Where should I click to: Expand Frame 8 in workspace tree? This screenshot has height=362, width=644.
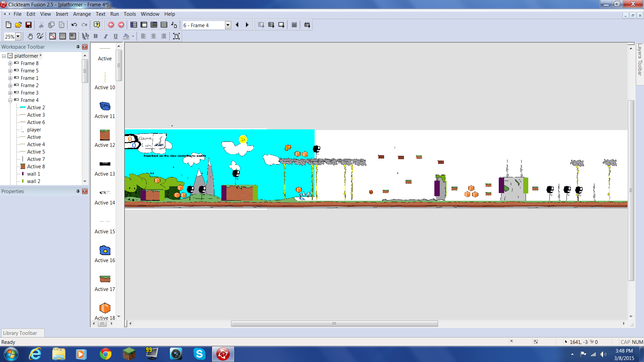point(10,63)
